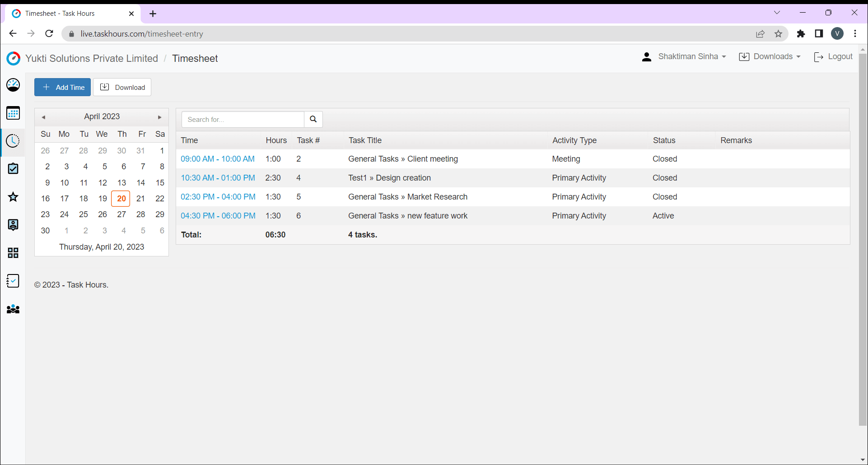
Task: Click the 4 tasks. total text
Action: click(363, 235)
